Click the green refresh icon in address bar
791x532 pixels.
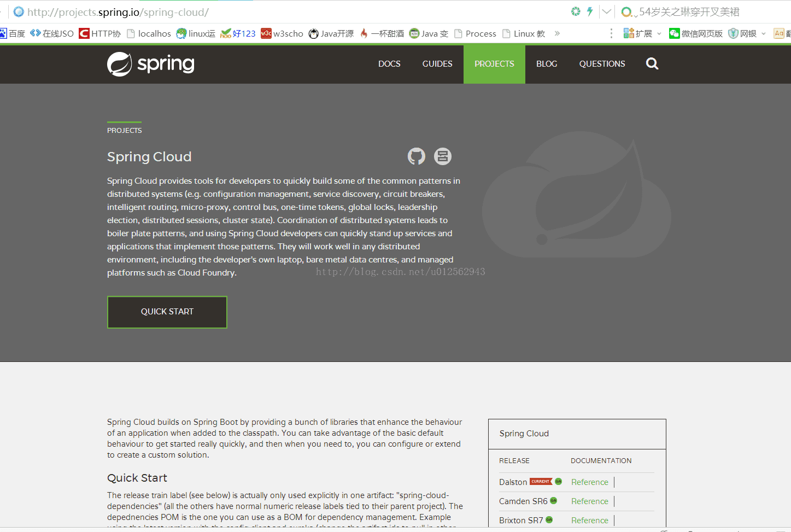pos(576,11)
